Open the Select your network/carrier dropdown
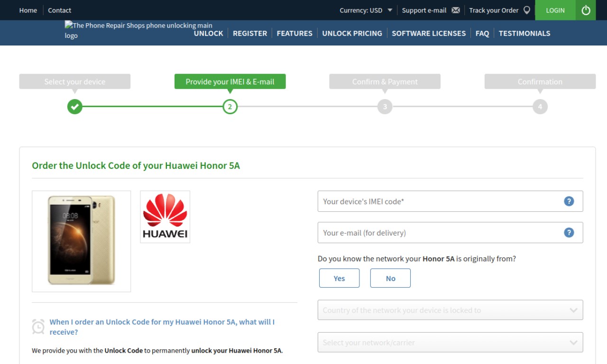 tap(450, 342)
